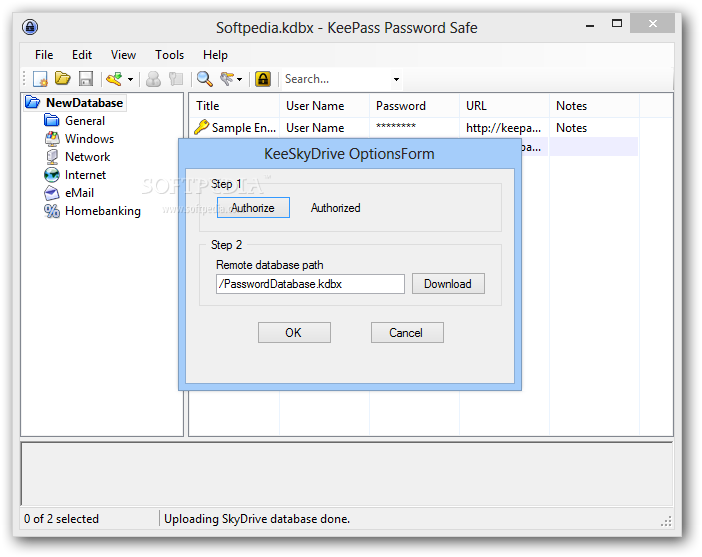This screenshot has width=702, height=557.
Task: Click the Notes column header
Action: click(595, 106)
